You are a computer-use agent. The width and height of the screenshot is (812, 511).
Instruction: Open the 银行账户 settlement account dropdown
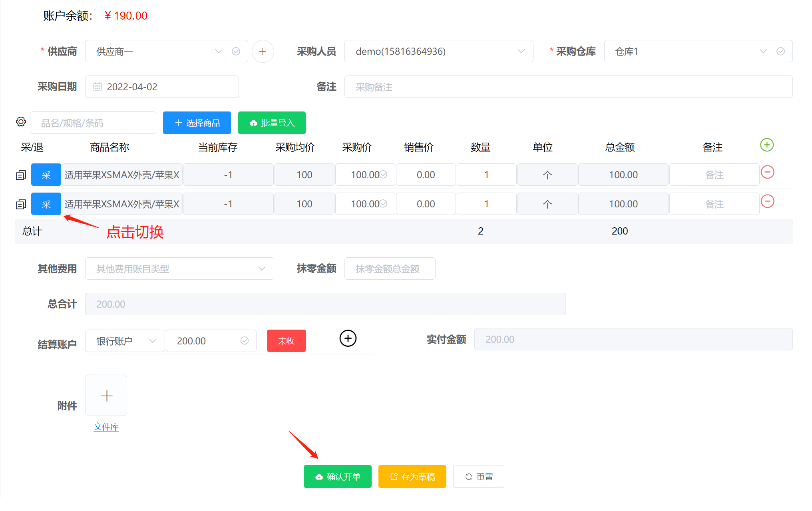125,341
